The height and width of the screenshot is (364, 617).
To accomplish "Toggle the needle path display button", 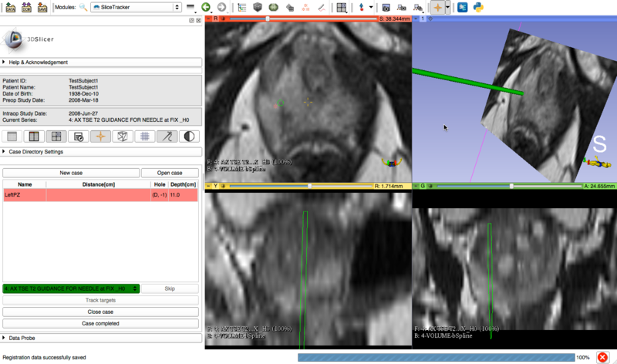I will click(167, 136).
